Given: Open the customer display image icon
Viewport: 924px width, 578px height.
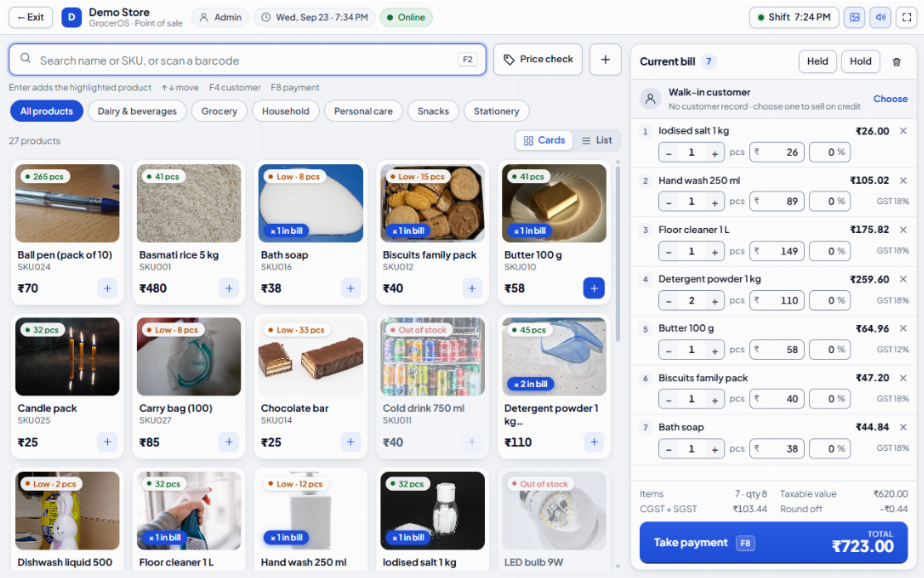Looking at the screenshot, I should click(x=854, y=18).
